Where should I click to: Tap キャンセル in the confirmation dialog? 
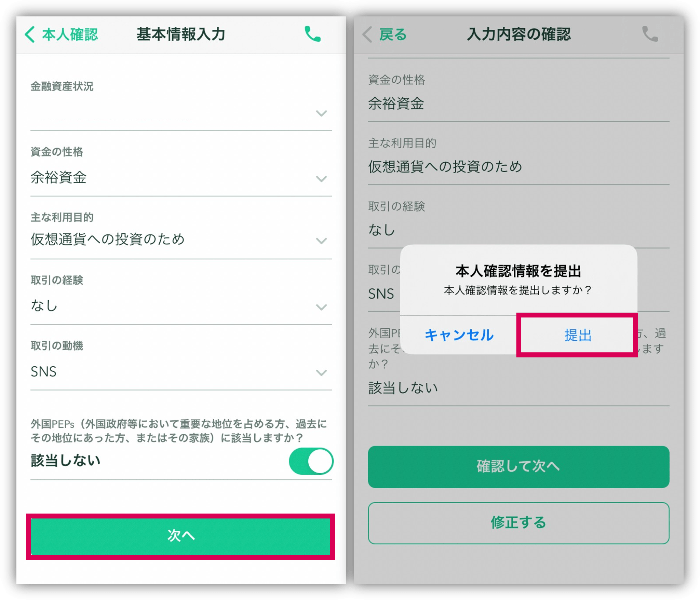point(459,335)
